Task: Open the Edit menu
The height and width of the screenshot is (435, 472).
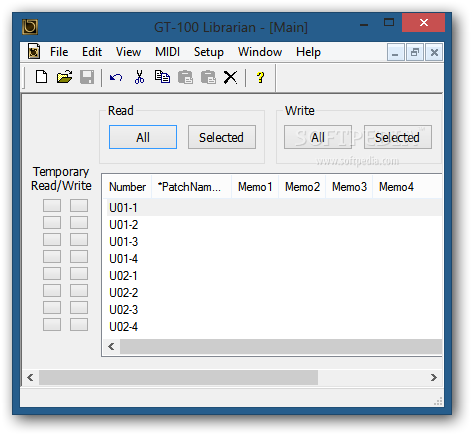Action: coord(92,52)
